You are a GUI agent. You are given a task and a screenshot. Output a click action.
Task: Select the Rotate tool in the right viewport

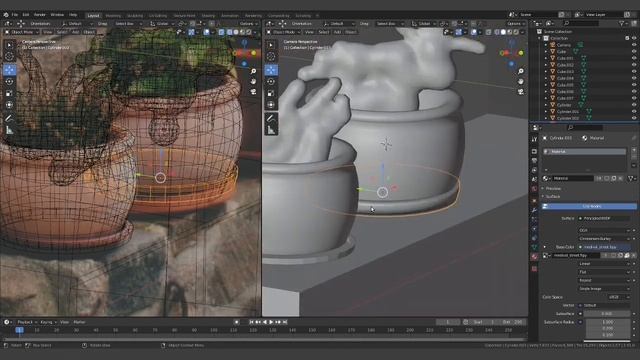pyautogui.click(x=271, y=82)
